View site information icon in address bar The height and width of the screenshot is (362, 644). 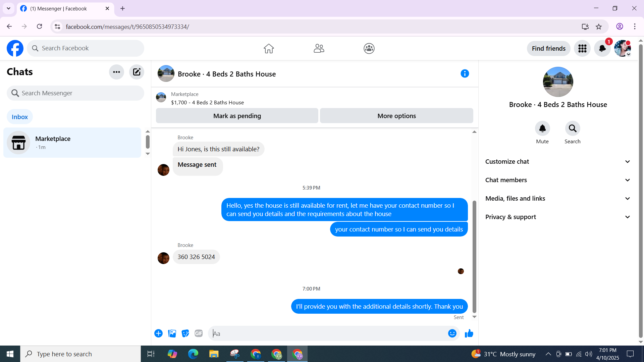(57, 27)
